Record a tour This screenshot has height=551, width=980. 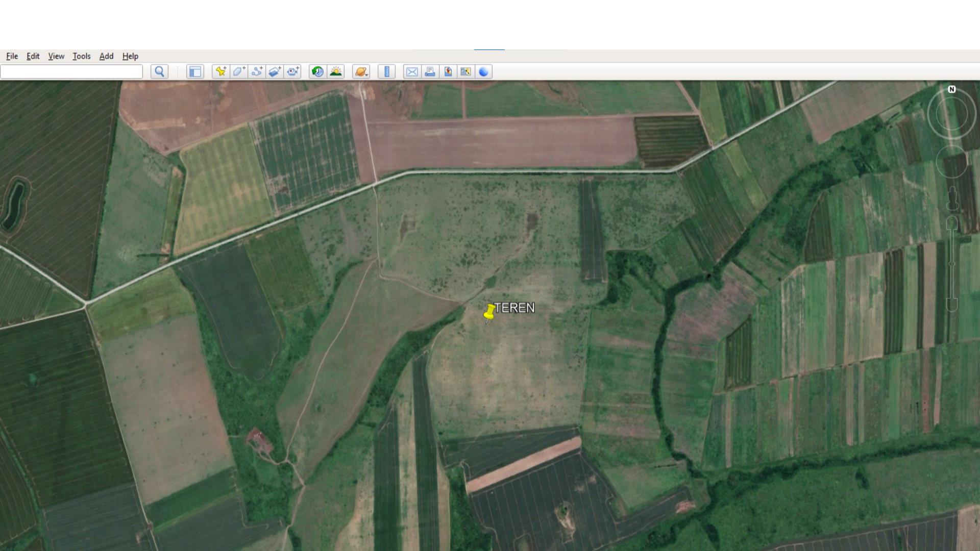(x=292, y=71)
